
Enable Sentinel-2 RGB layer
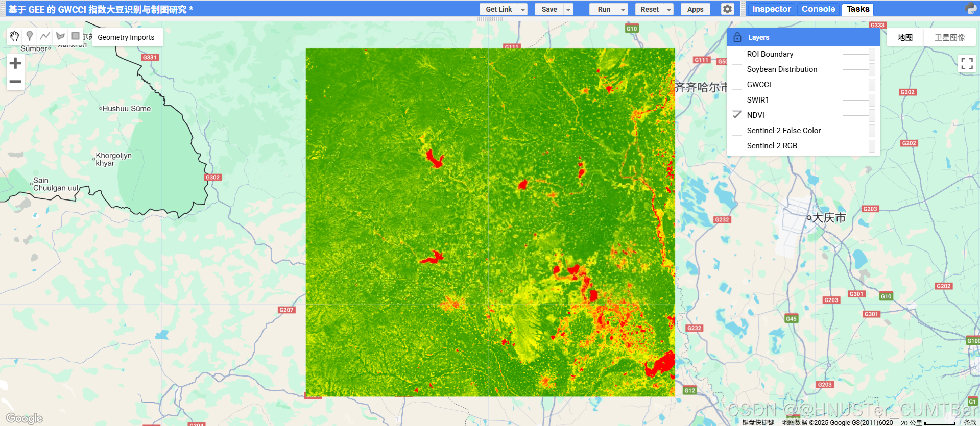click(737, 146)
